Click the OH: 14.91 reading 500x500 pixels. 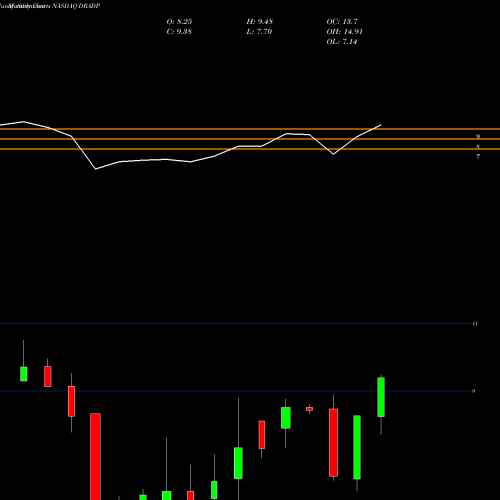click(x=345, y=32)
